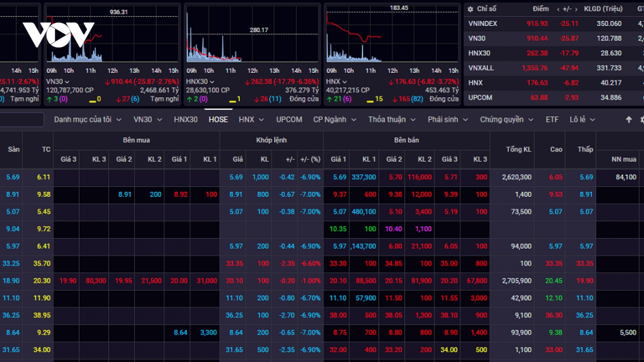Viewport: 644px width, 362px height.
Task: Select the UPCOM index row
Action: click(x=554, y=98)
